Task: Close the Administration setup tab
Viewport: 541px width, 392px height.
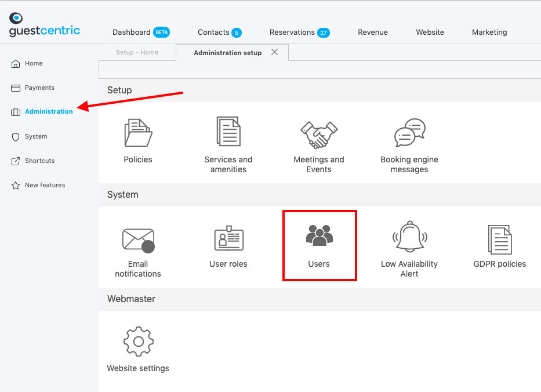Action: (x=275, y=52)
